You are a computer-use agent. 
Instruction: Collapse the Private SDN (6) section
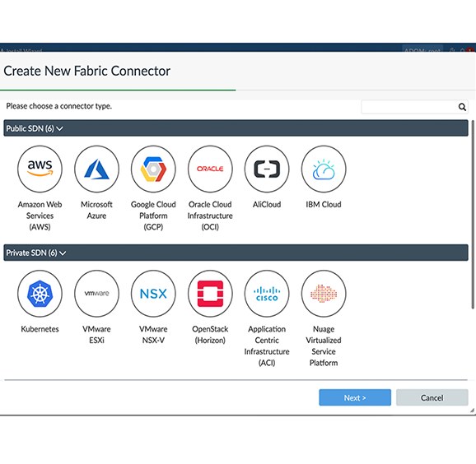(x=236, y=253)
